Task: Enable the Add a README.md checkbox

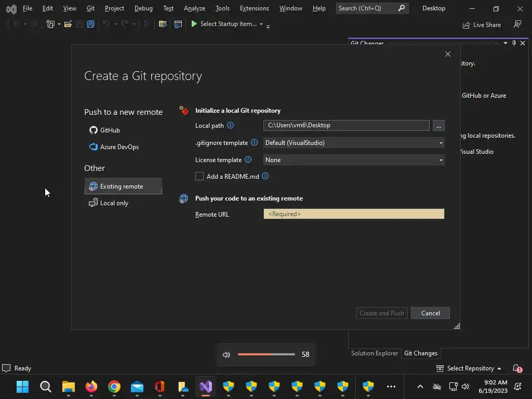Action: click(x=199, y=176)
